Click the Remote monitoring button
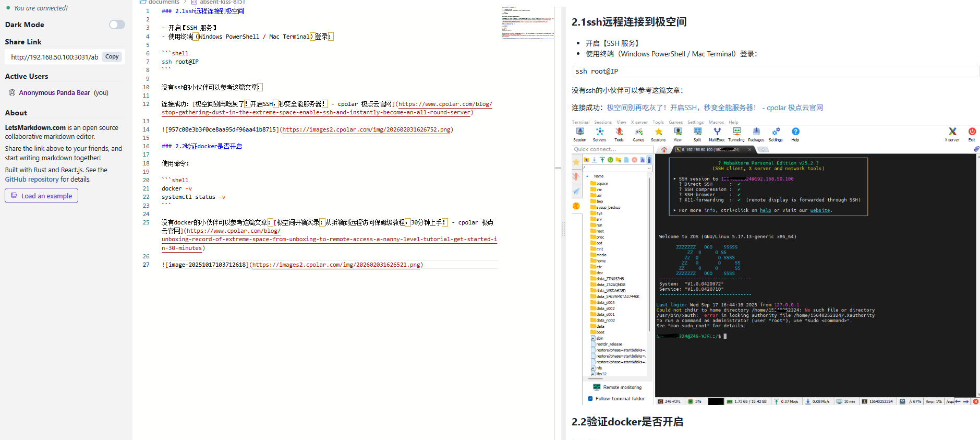Image resolution: width=980 pixels, height=440 pixels. pos(618,387)
